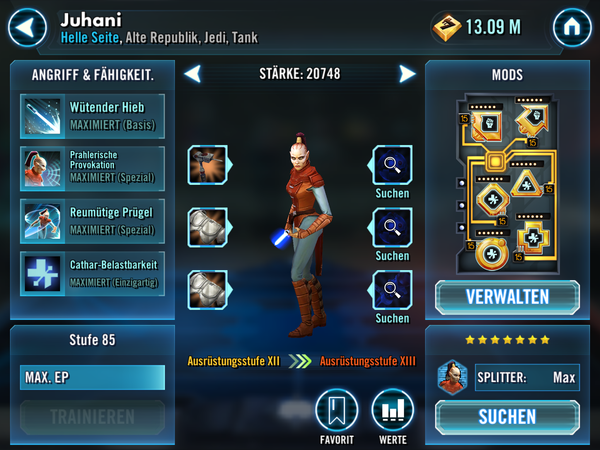Open the home screen via house icon

(572, 28)
